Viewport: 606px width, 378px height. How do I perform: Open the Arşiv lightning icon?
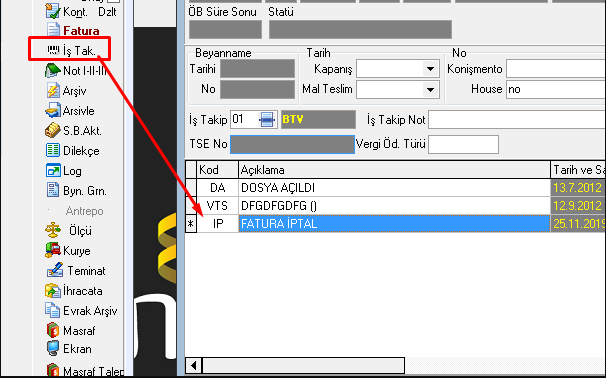[x=53, y=91]
